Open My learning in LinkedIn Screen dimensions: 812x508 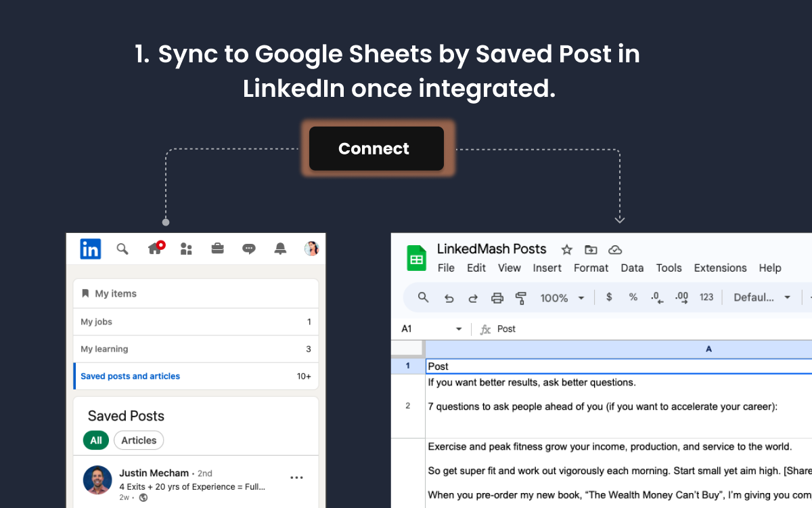pyautogui.click(x=196, y=349)
